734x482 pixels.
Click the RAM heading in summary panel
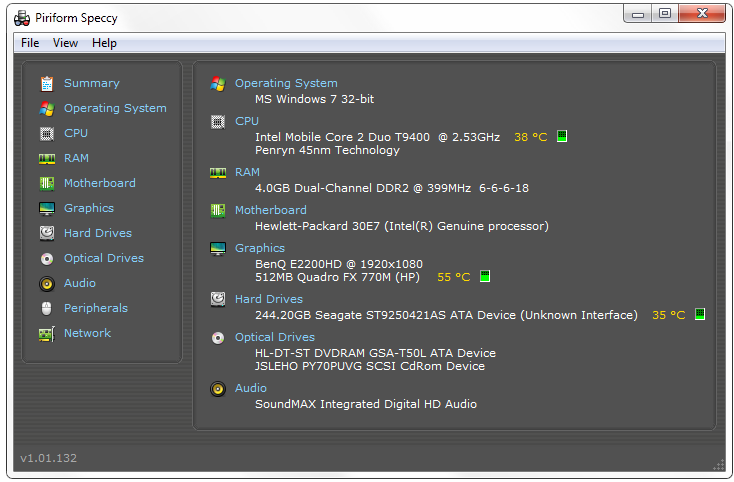point(247,172)
